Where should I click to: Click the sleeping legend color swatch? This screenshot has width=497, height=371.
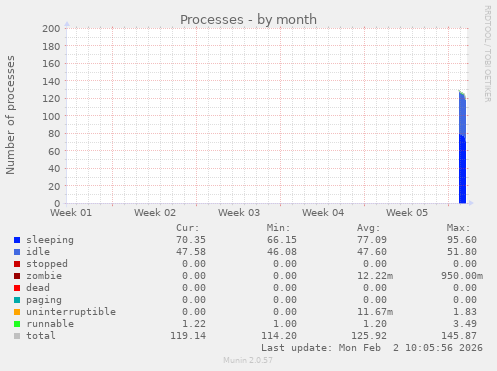point(17,240)
